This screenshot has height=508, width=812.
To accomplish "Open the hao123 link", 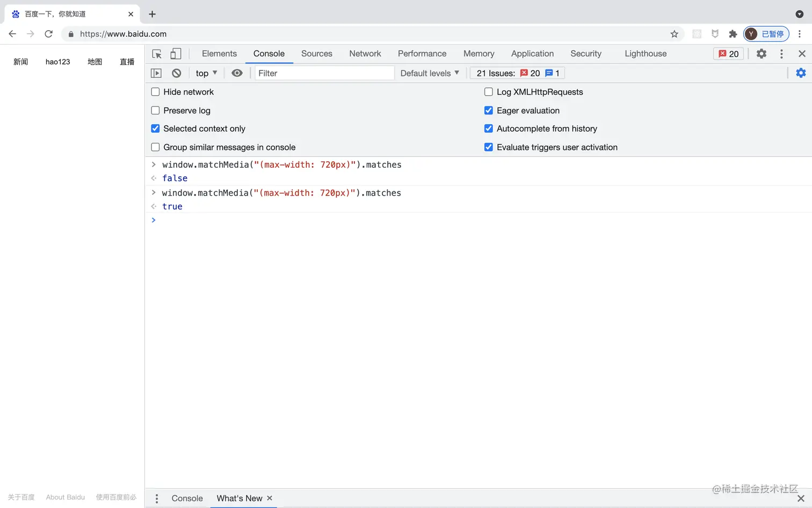I will 57,62.
